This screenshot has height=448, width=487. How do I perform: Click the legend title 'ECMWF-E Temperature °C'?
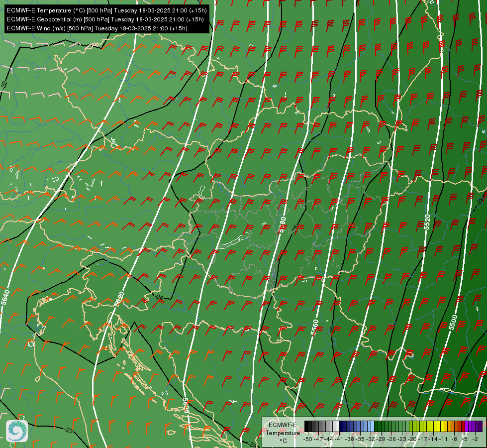click(283, 433)
